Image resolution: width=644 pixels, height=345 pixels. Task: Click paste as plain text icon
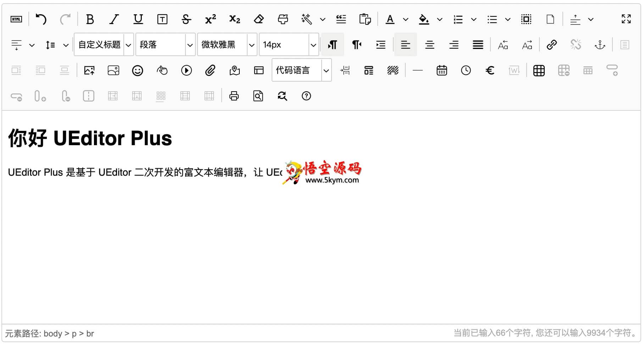(x=365, y=19)
